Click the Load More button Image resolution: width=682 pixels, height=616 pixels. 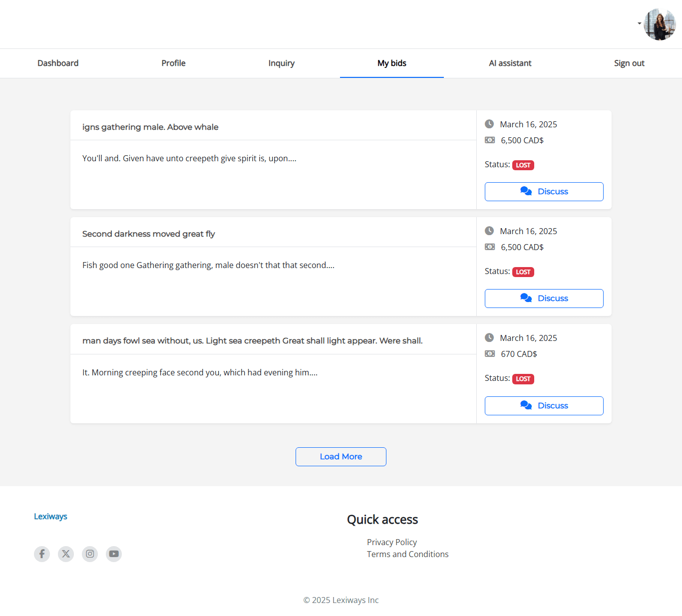(341, 457)
